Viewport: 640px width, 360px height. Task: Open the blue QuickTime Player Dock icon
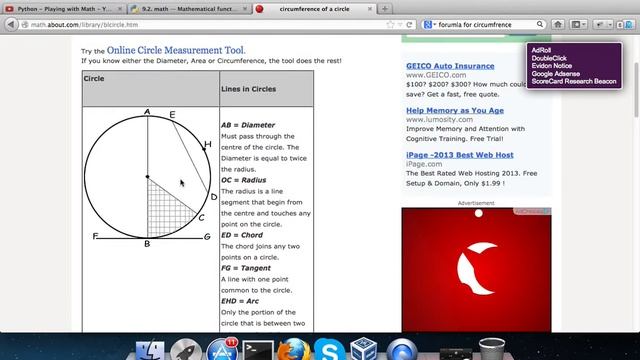(x=402, y=350)
